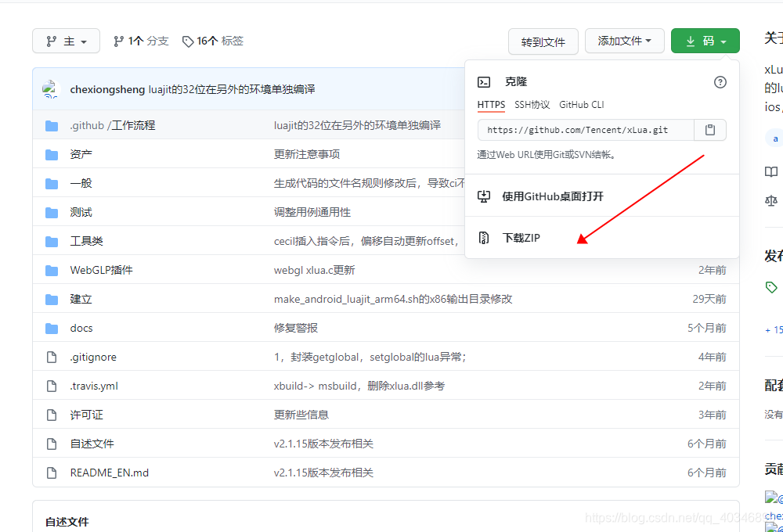Open commit message 更新些信息
The height and width of the screenshot is (532, 783).
[301, 415]
